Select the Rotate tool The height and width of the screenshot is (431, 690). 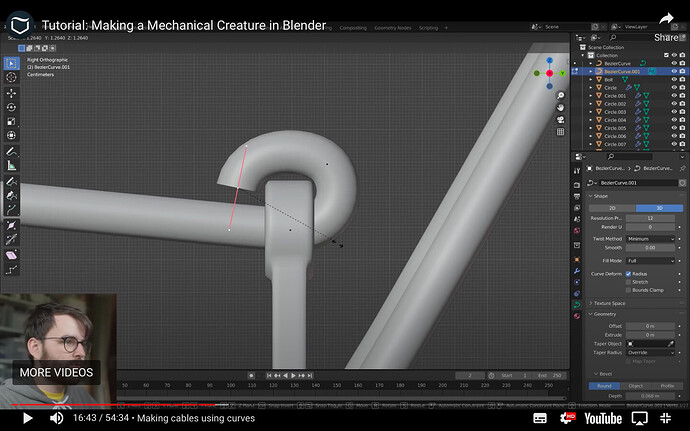(11, 107)
